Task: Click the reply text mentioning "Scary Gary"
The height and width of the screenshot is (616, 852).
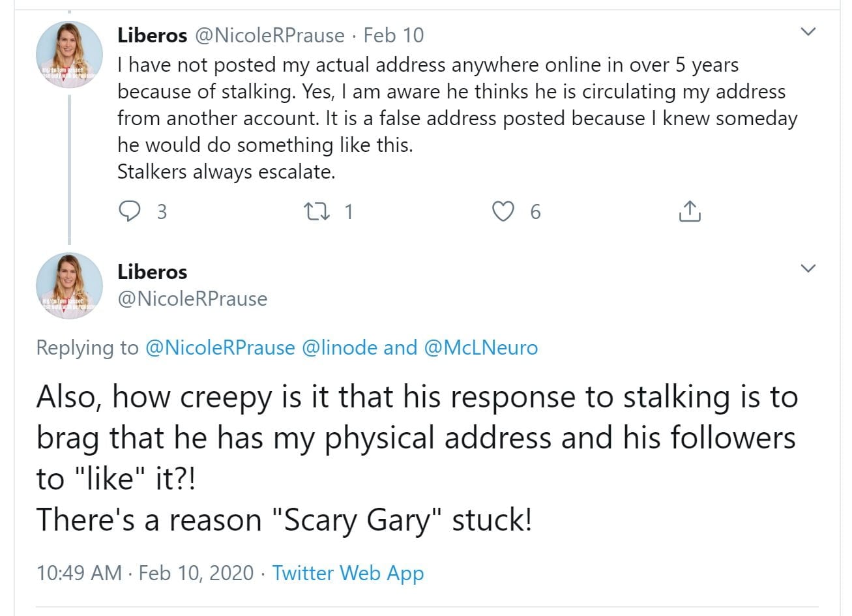Action: pyautogui.click(x=284, y=520)
